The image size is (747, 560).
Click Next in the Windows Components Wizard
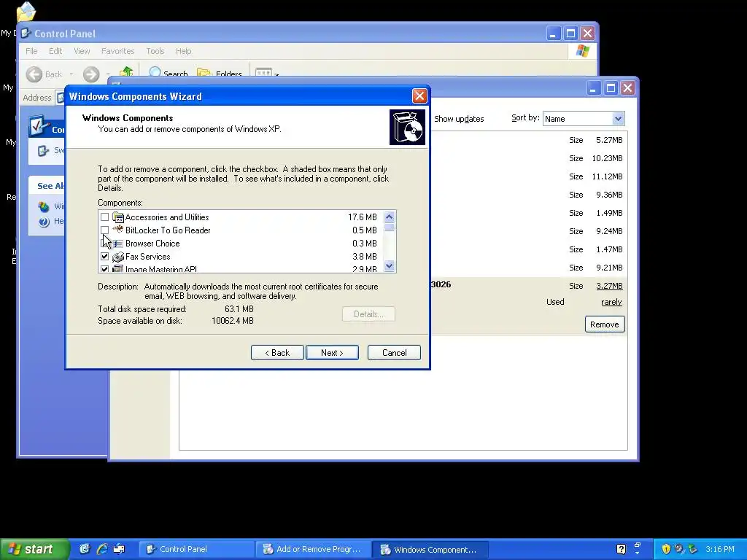coord(332,353)
